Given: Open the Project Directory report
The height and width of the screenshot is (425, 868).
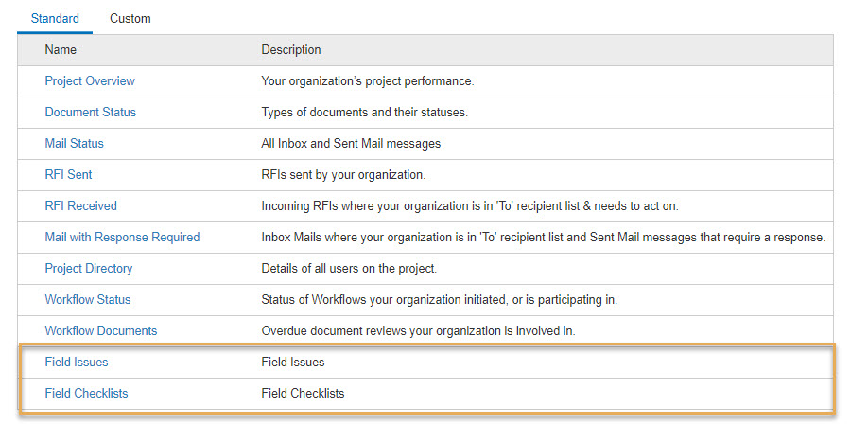Looking at the screenshot, I should click(89, 268).
